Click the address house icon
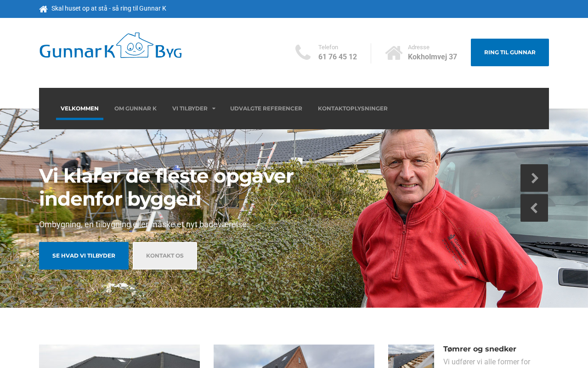The height and width of the screenshot is (368, 588). 394,52
